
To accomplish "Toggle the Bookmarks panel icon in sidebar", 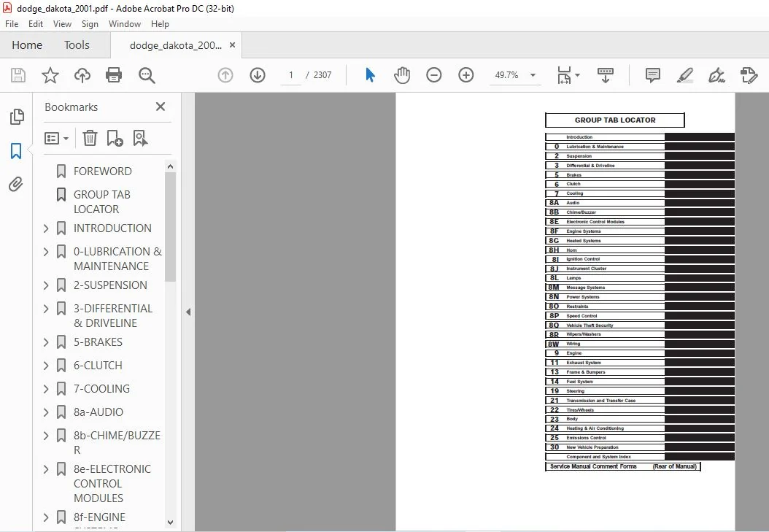I will [16, 151].
